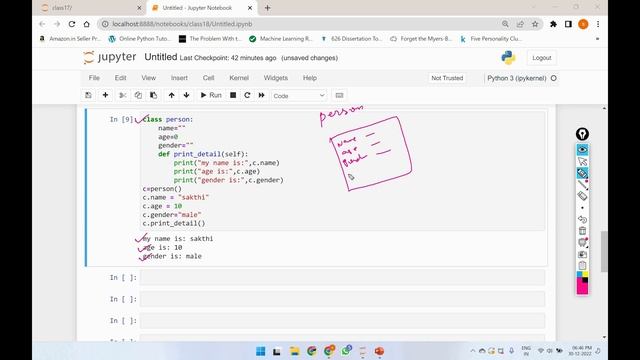Open browser extensions puzzle icon
640x360 pixels.
[553, 24]
